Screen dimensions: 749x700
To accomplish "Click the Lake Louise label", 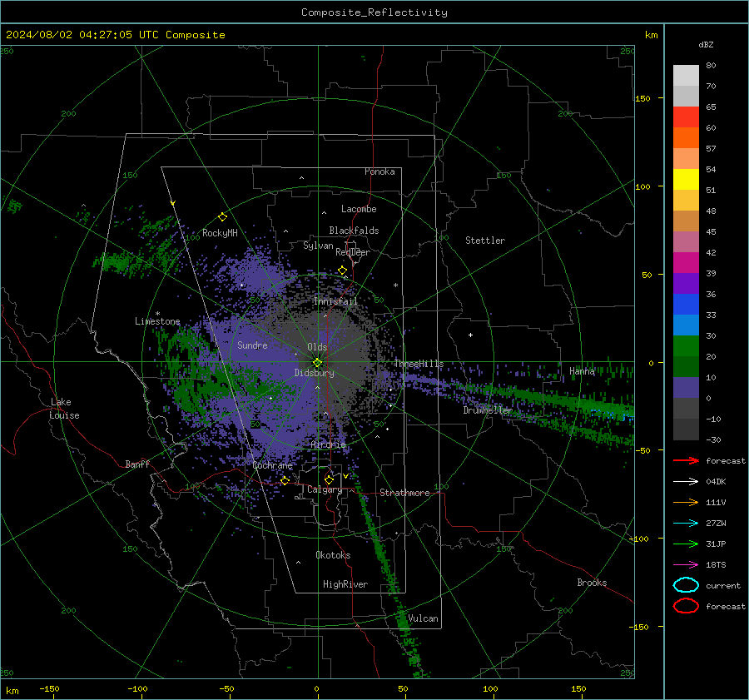I will coord(64,409).
